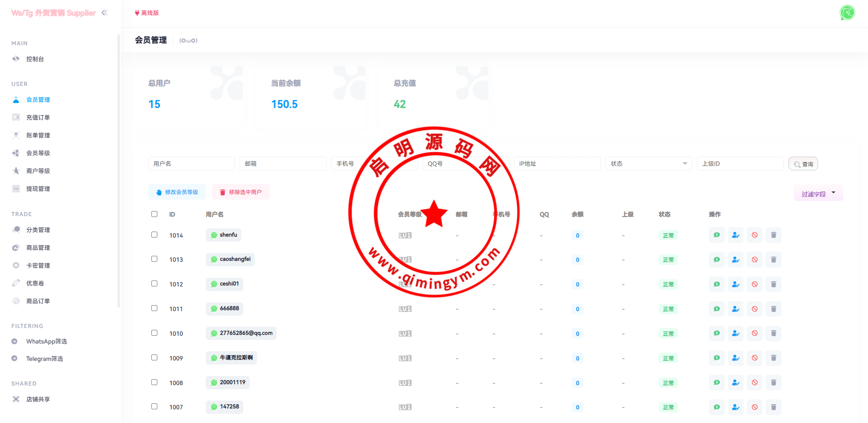Screen dimensions: 868x423
Task: Click the red ban icon for ID 1010
Action: [x=755, y=333]
